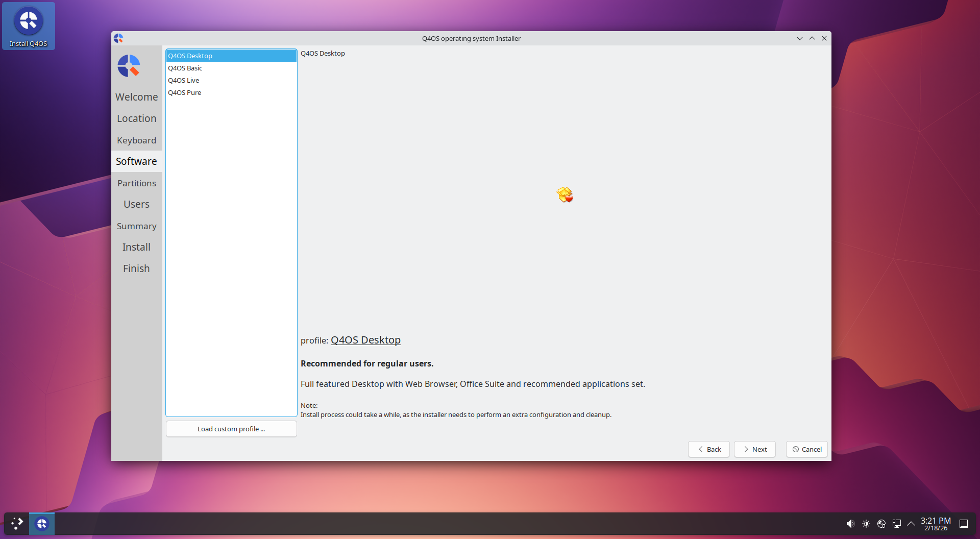Minimize the installer window
The width and height of the screenshot is (980, 539).
coord(799,38)
